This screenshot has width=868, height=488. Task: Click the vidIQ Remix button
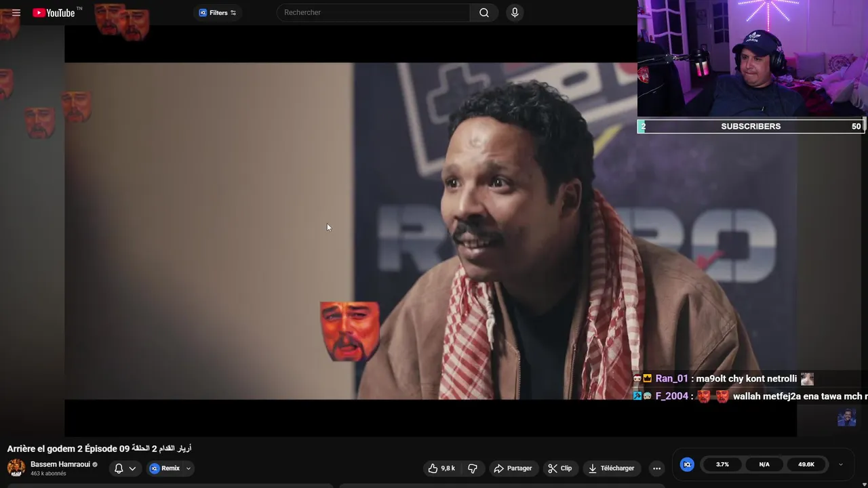165,468
